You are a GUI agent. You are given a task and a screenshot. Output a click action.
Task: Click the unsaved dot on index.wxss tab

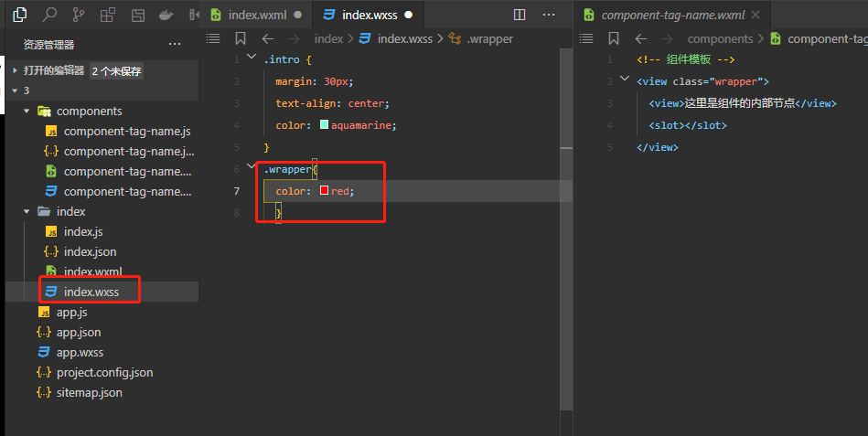pyautogui.click(x=409, y=15)
